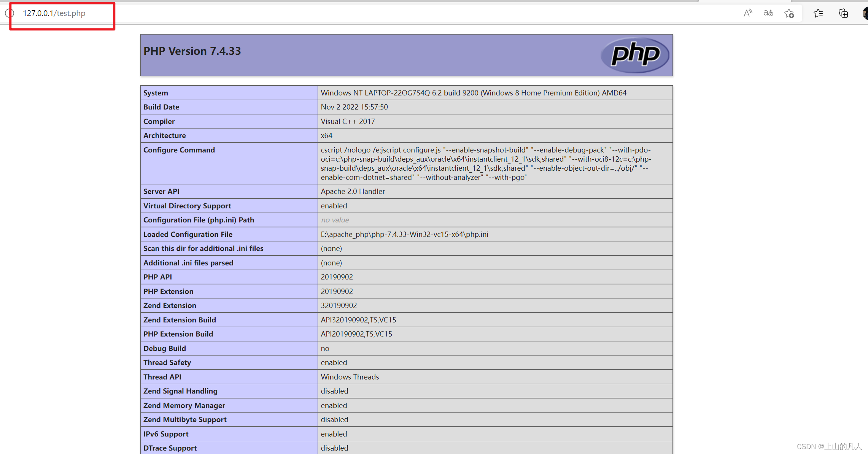
Task: Click the Zend Extension Build label
Action: pyautogui.click(x=180, y=320)
